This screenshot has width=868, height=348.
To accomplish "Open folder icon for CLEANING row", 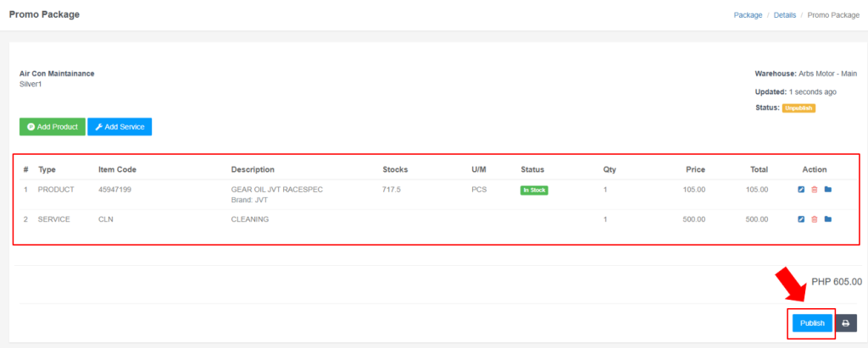I will [x=828, y=219].
